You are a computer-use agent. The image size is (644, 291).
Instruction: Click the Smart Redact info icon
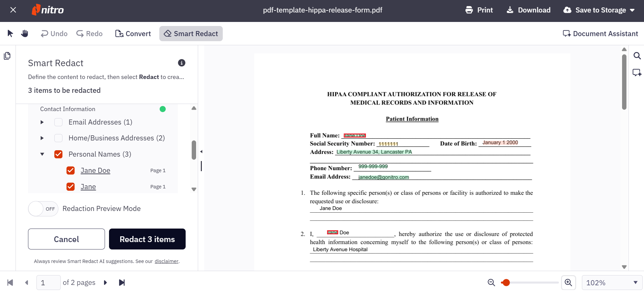pyautogui.click(x=182, y=63)
